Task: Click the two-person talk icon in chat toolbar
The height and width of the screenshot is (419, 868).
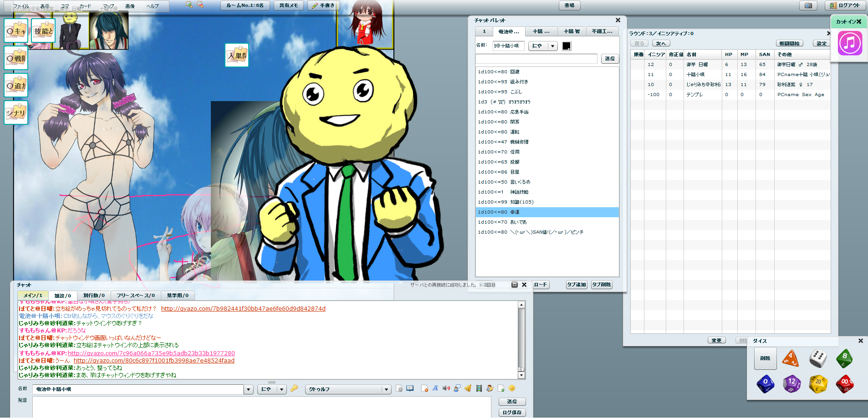Action: (x=457, y=388)
